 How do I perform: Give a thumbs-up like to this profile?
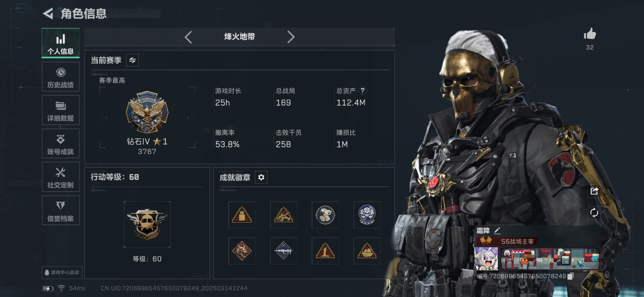click(590, 34)
